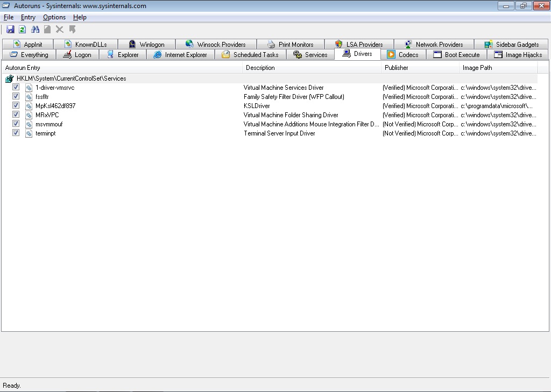
Task: Click 'Virtual Machine Folder Sharing Driver' description
Action: [291, 115]
